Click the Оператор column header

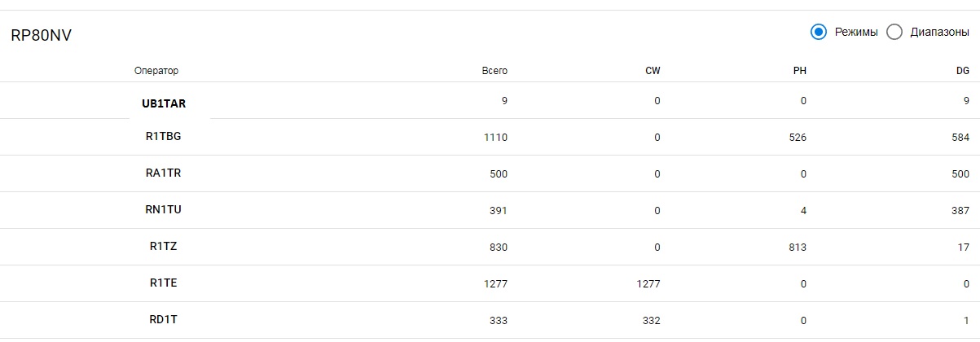(x=156, y=71)
